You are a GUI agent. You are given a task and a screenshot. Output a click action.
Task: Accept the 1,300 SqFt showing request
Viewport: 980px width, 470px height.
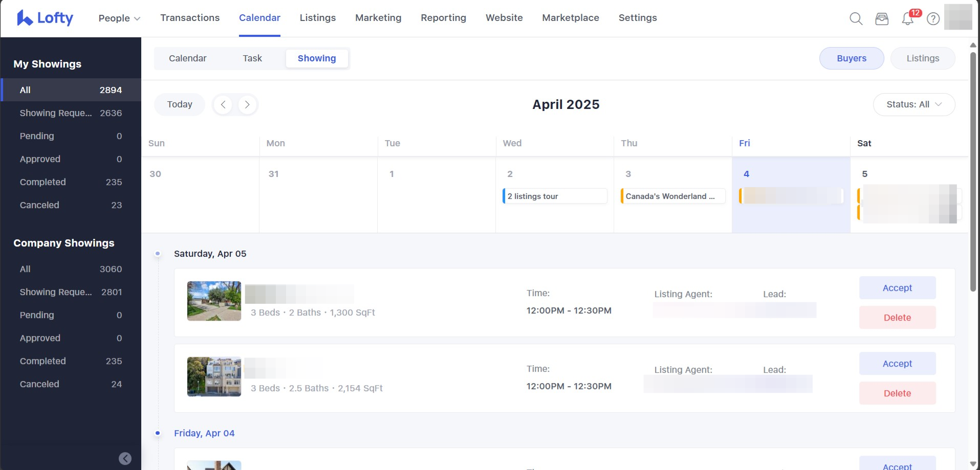[897, 288]
